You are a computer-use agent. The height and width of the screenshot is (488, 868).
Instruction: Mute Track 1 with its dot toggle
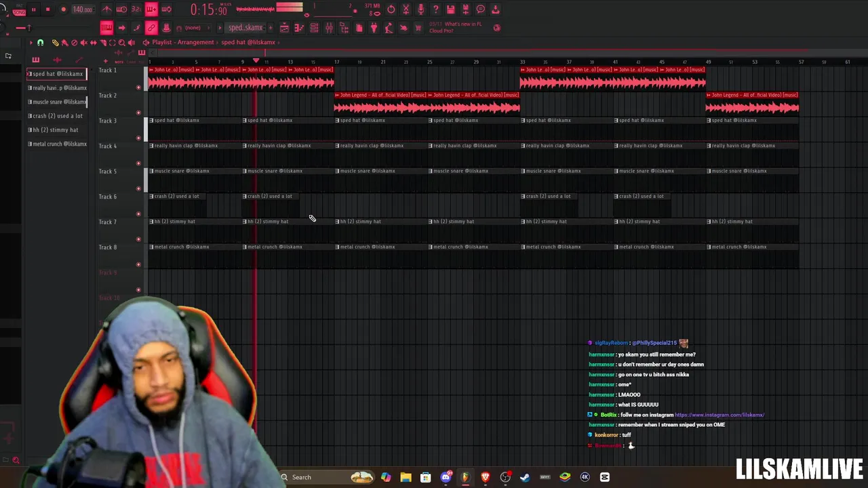pyautogui.click(x=139, y=87)
